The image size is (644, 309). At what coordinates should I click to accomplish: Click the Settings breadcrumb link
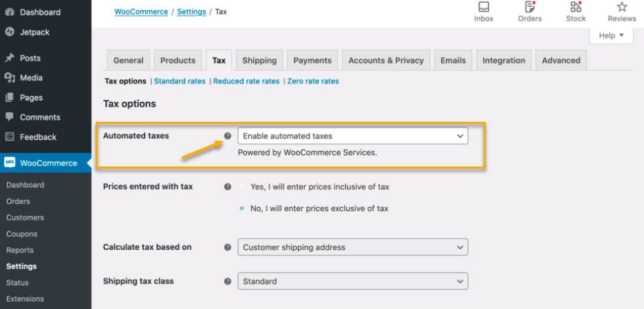pos(191,12)
